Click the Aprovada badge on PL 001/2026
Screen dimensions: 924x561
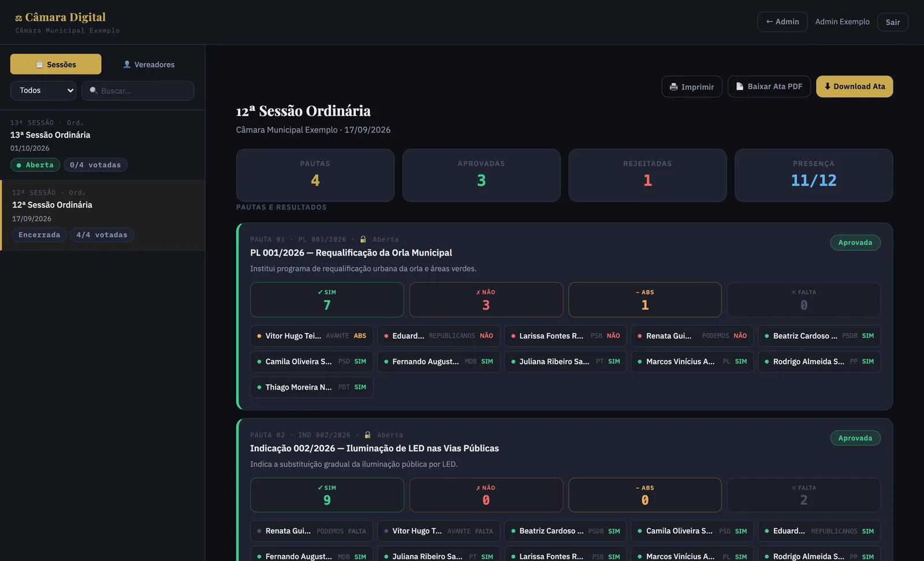[x=855, y=242]
